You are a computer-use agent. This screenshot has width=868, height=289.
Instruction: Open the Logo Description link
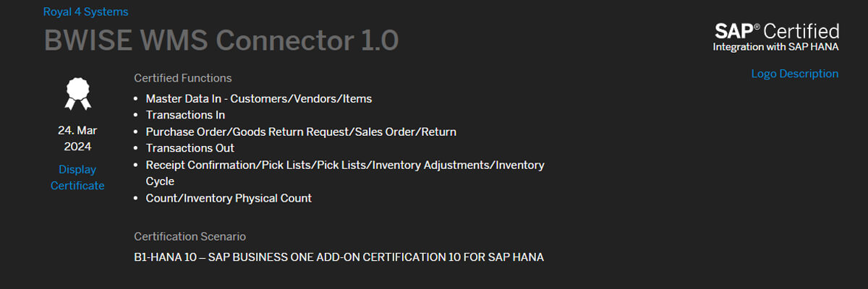(x=794, y=74)
